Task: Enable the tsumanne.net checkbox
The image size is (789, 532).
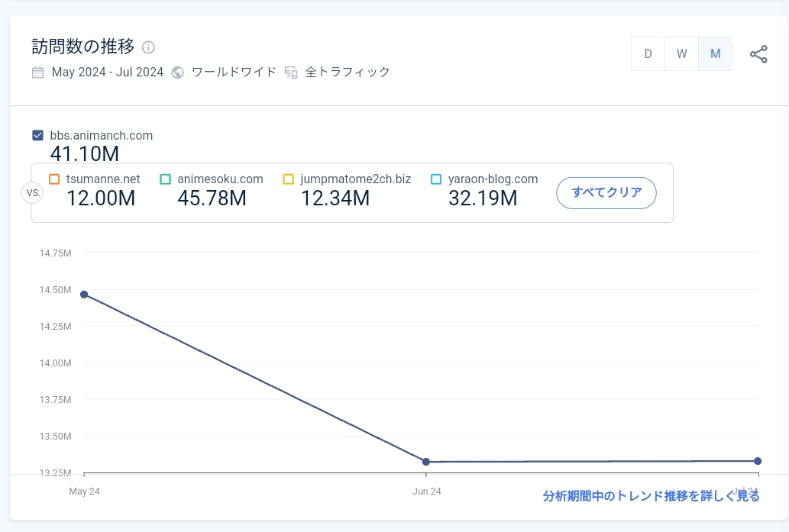Action: tap(54, 179)
